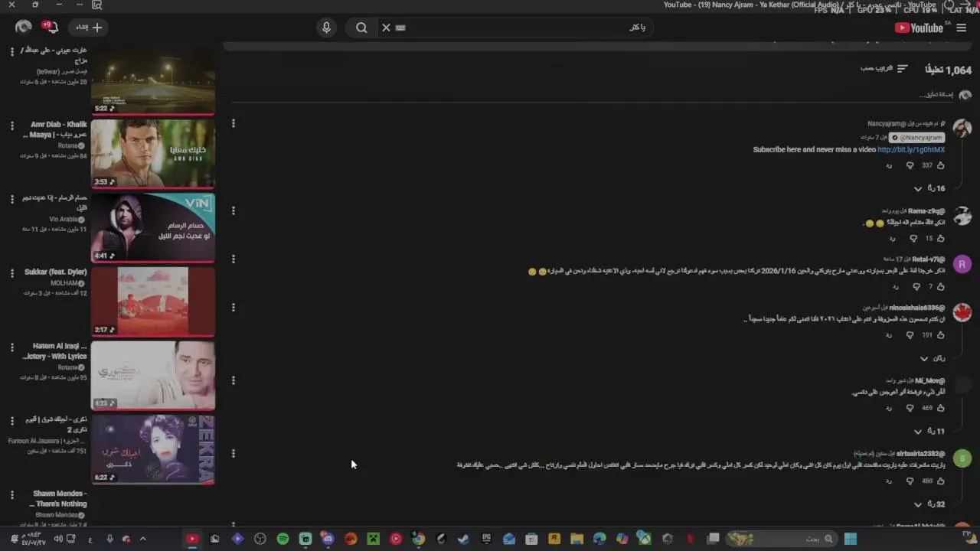Screen dimensions: 980x551
Task: Like the Retal-v7l comment
Action: click(940, 287)
